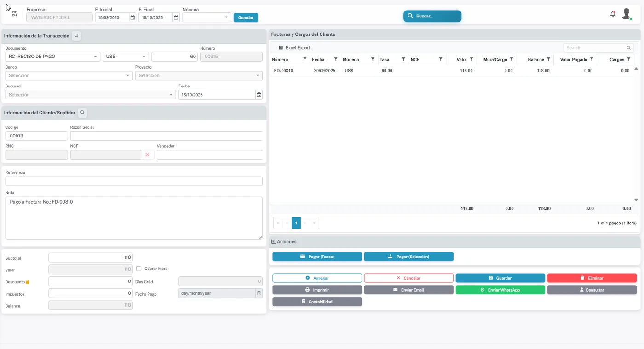The image size is (644, 349).
Task: Open the notifications bell
Action: click(x=613, y=14)
